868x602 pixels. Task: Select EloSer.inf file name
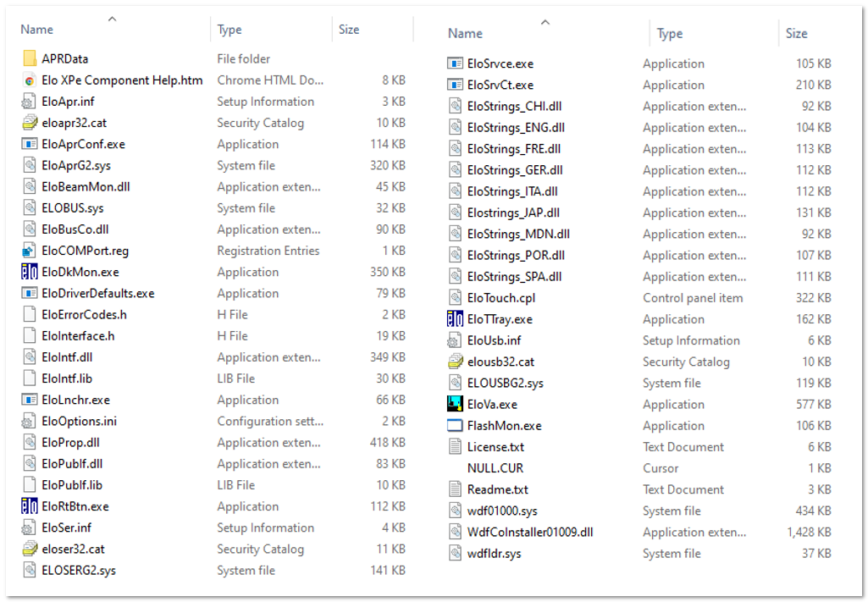(66, 527)
